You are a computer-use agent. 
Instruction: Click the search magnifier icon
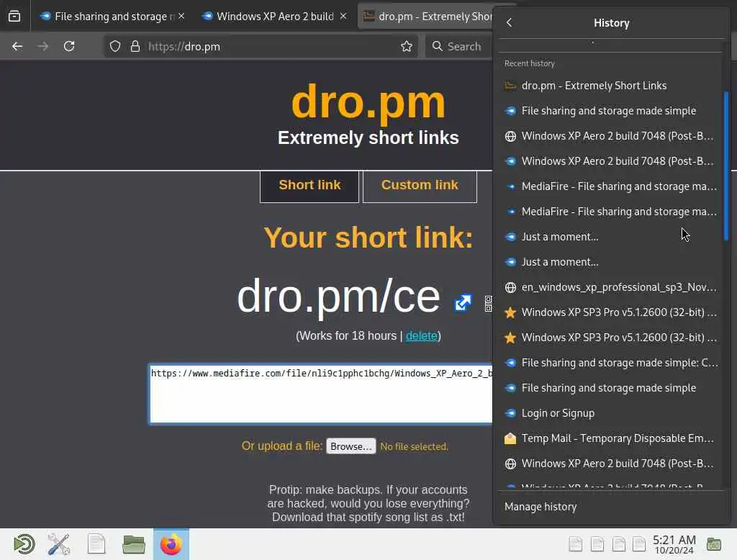point(437,46)
